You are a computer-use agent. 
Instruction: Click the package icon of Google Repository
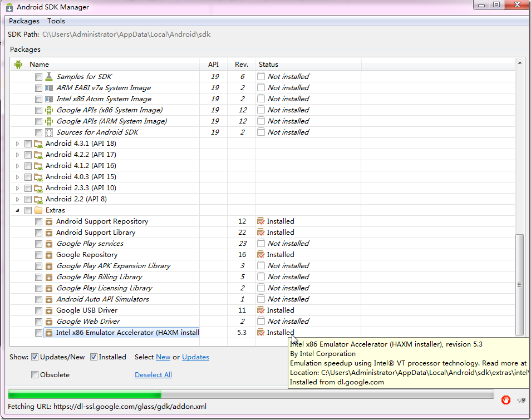click(x=49, y=255)
